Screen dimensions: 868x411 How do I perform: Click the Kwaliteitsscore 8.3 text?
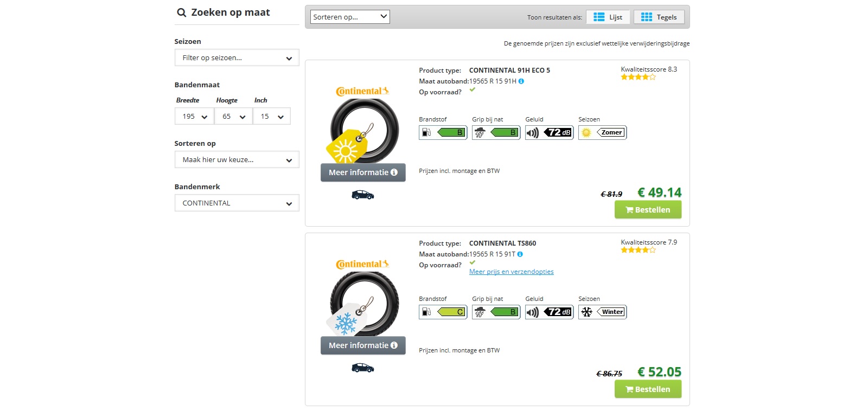[649, 69]
